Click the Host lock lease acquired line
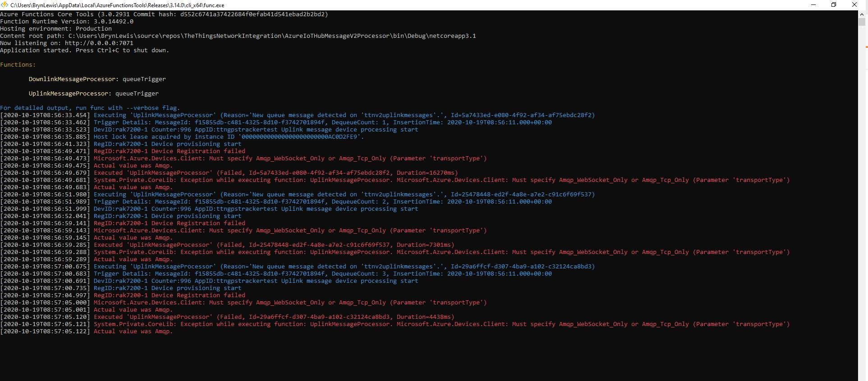The width and height of the screenshot is (868, 381). coord(228,137)
